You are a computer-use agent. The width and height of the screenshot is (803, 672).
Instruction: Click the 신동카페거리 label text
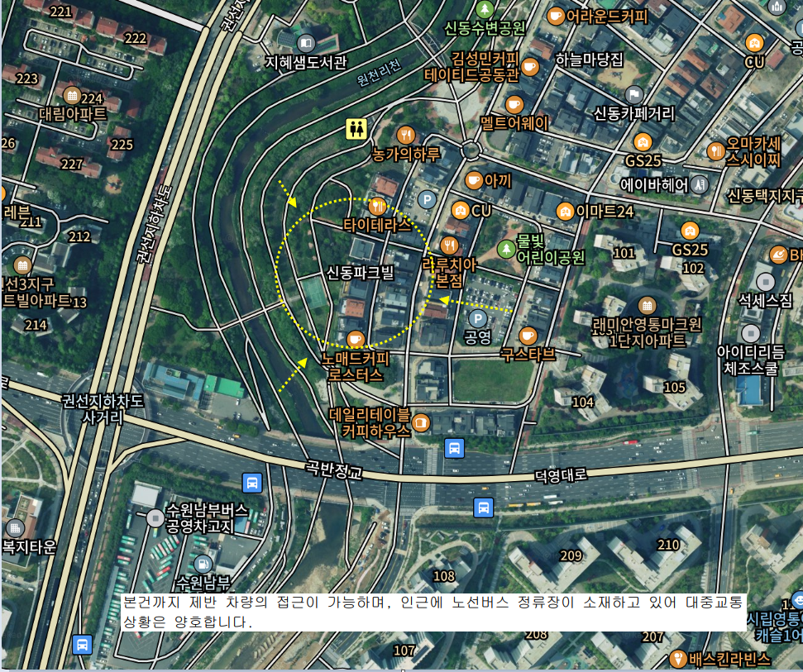[634, 113]
